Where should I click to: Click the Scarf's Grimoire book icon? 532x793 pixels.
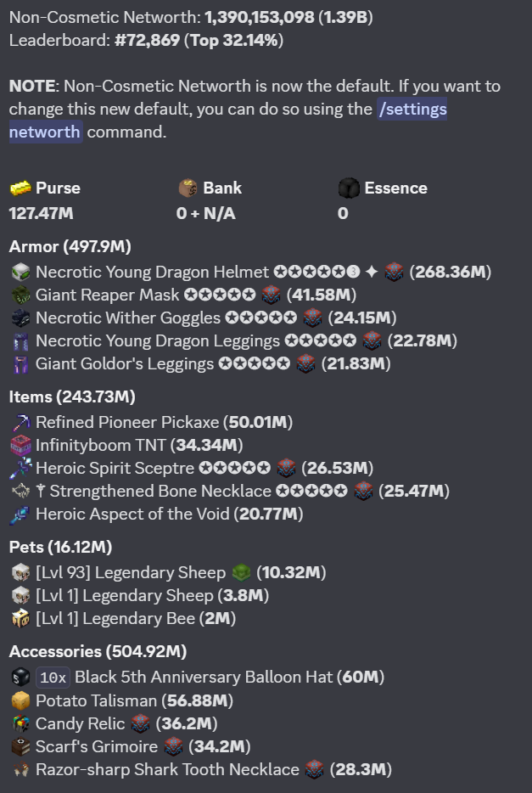point(20,746)
